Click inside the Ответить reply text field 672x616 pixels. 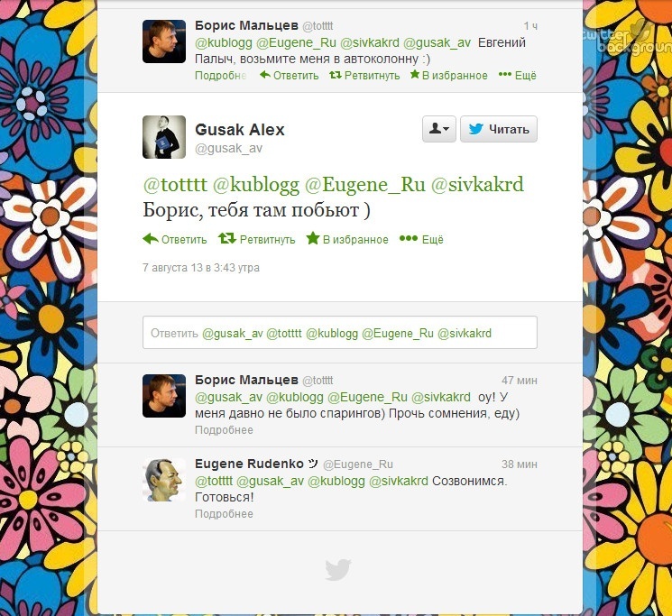(339, 333)
